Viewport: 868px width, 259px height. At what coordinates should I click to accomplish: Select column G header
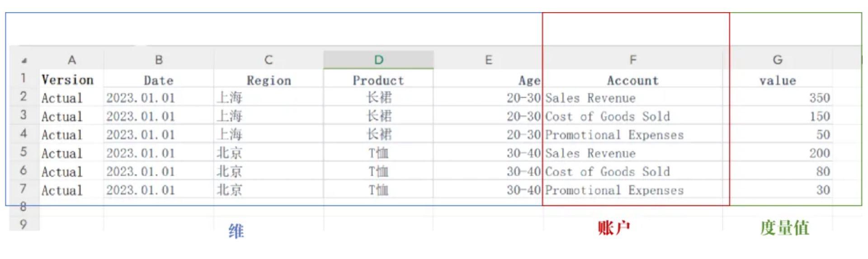778,60
